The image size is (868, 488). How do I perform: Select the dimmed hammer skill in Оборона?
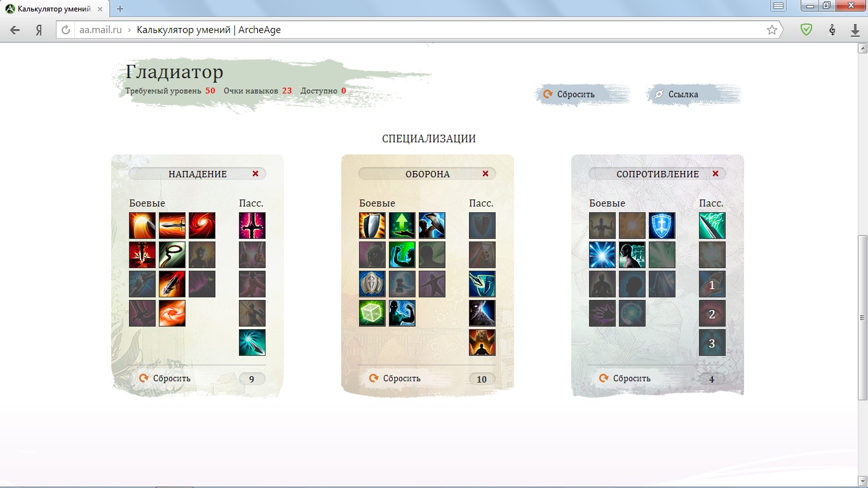[402, 284]
